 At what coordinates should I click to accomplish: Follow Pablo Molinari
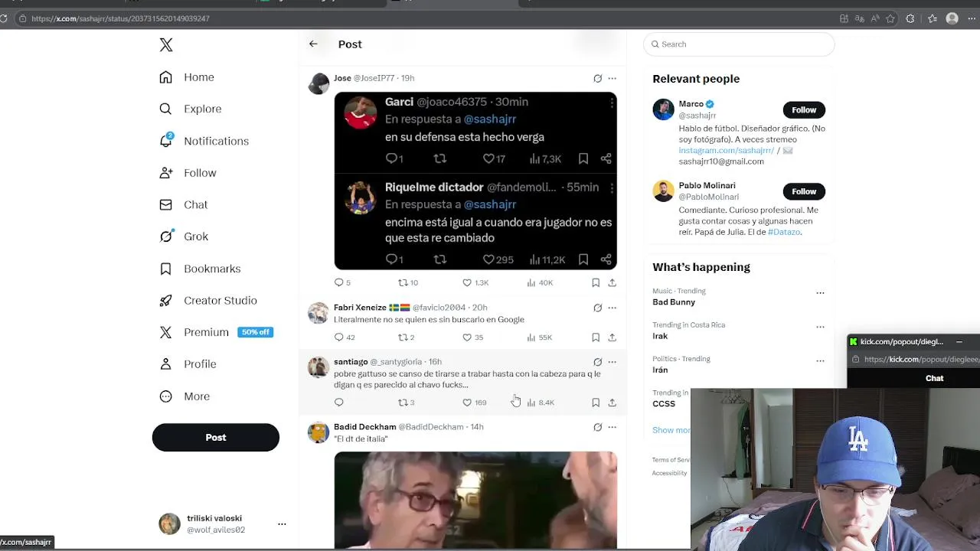coord(804,191)
